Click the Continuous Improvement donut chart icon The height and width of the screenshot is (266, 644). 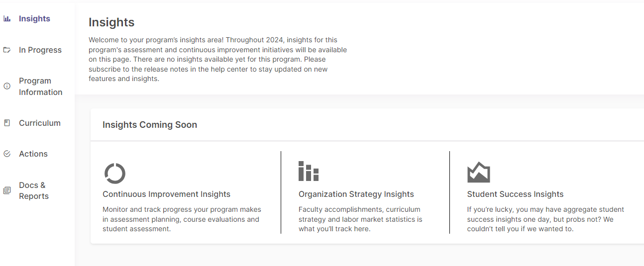[x=115, y=174]
